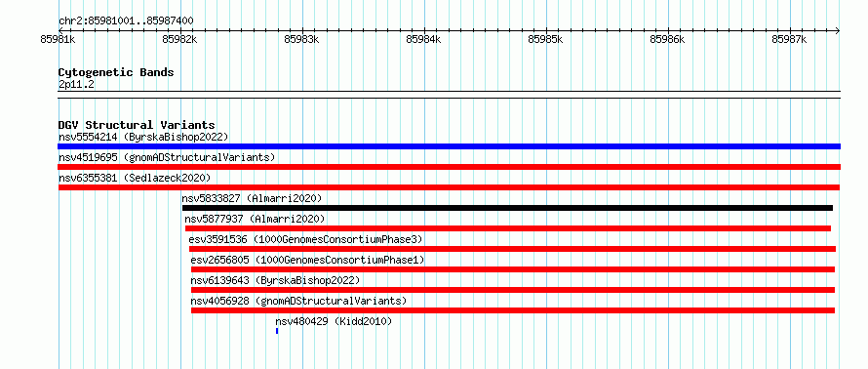Click the 85984k ruler tick label
This screenshot has width=868, height=369.
pos(424,39)
